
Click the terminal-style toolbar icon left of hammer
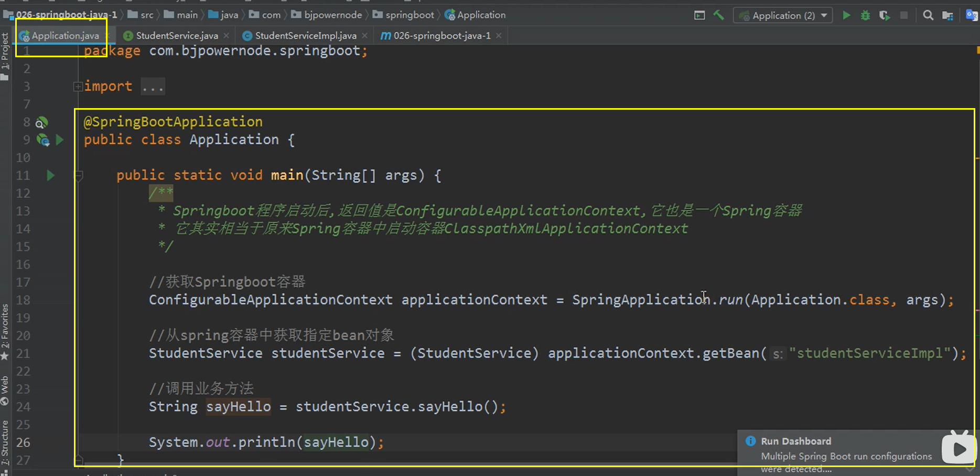pyautogui.click(x=699, y=15)
